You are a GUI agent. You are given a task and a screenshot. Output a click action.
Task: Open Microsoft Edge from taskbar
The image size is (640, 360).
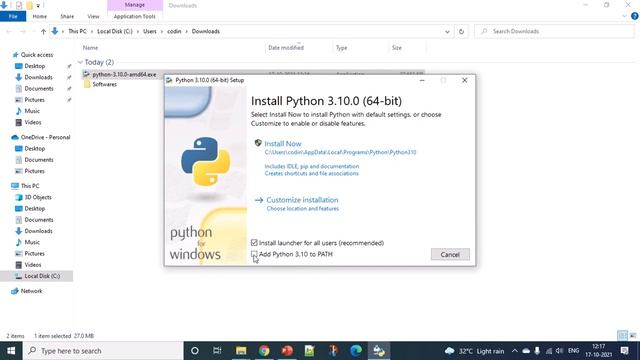(x=356, y=351)
